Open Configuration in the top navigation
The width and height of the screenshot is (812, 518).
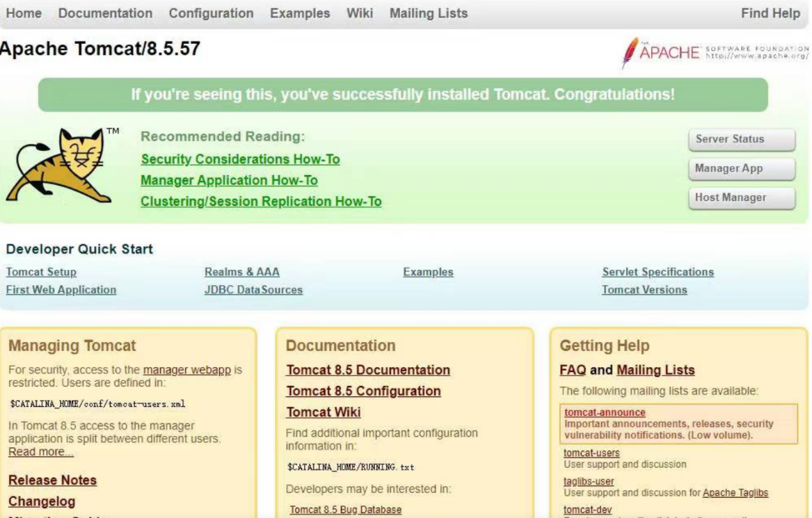tap(212, 13)
